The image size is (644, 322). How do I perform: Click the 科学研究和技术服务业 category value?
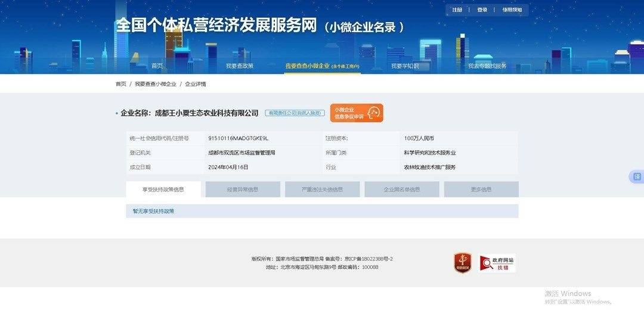tap(430, 153)
